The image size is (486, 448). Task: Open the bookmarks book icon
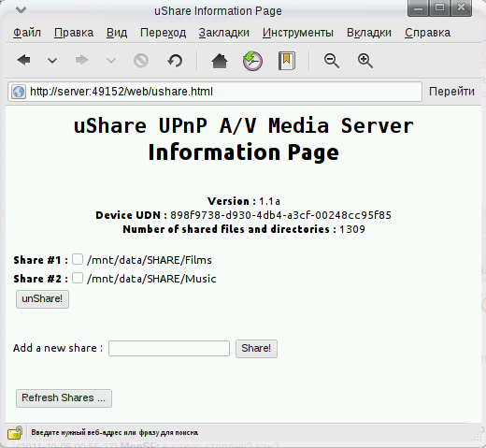(287, 61)
